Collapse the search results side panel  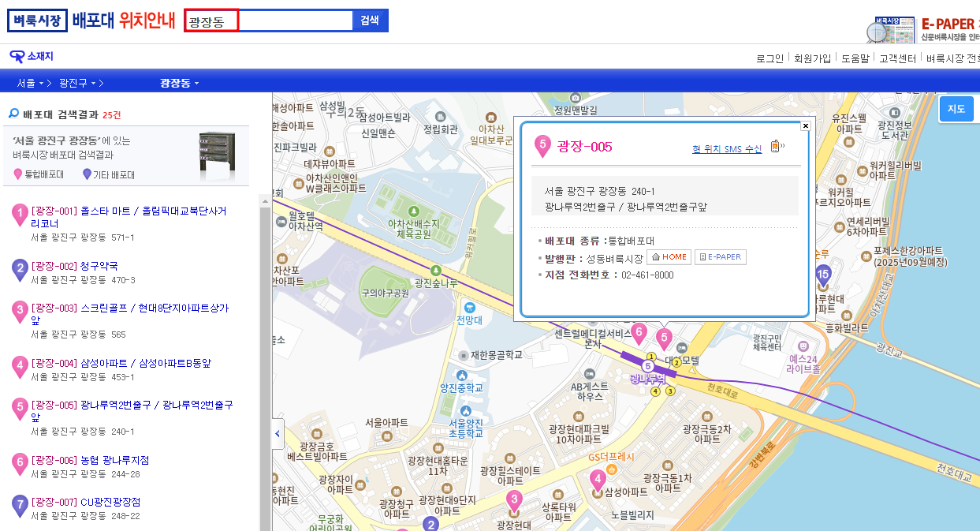point(278,434)
